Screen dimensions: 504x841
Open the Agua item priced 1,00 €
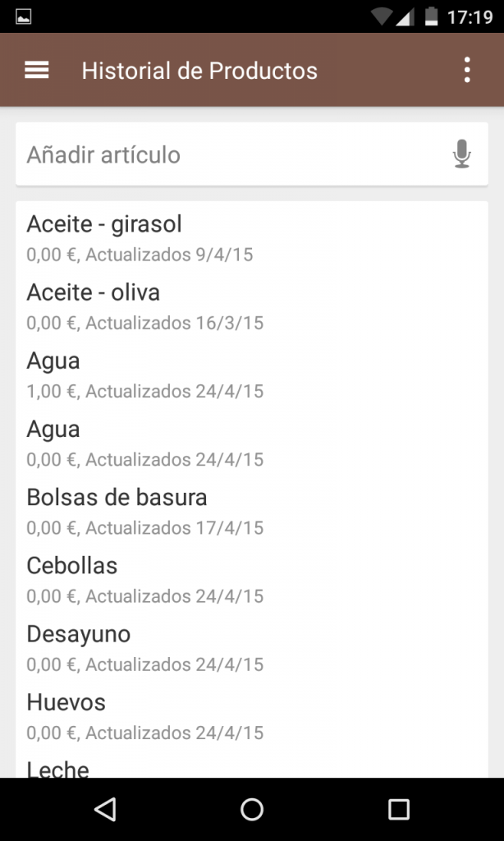pyautogui.click(x=252, y=375)
